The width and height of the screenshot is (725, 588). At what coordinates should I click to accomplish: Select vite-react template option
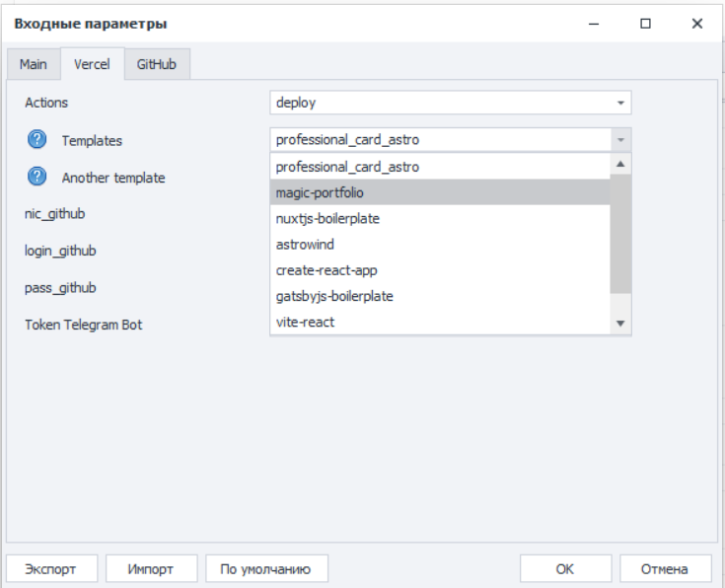click(440, 322)
